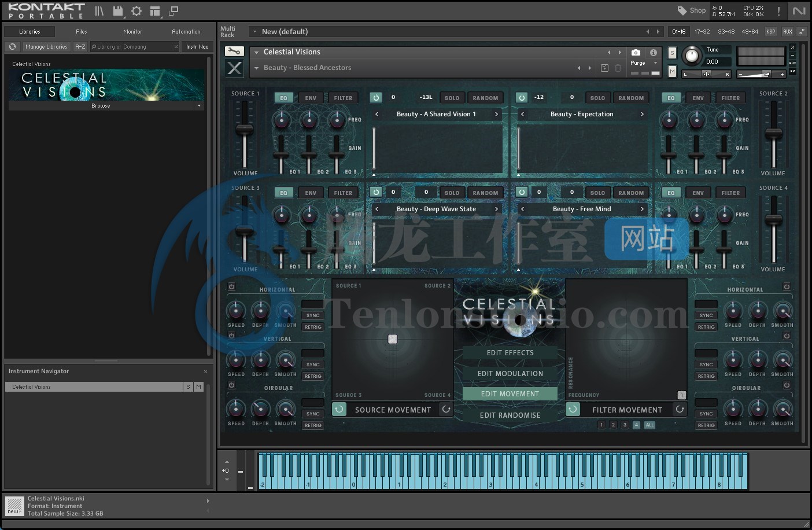The width and height of the screenshot is (812, 530).
Task: Reset Filter Movement with circular arrow icon
Action: [680, 409]
